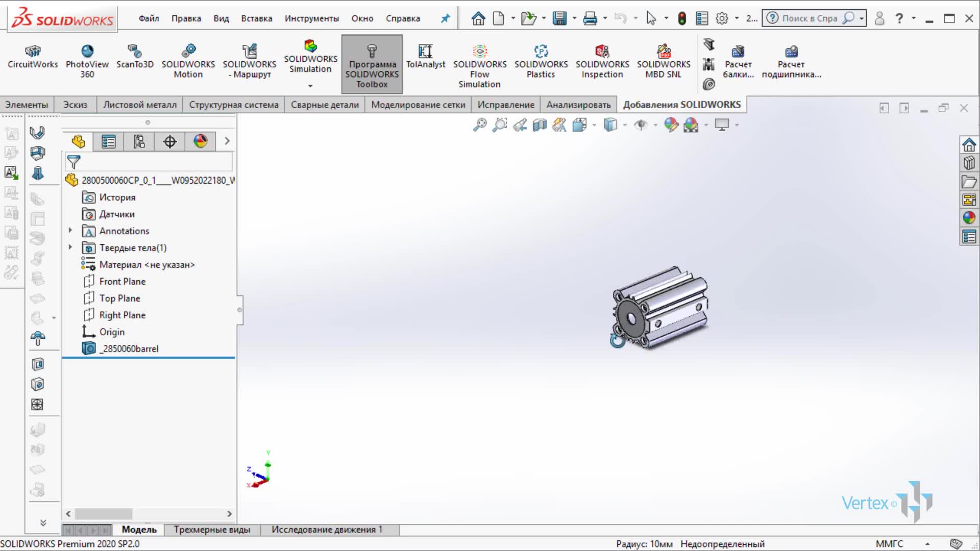Open SOLIDWORKS Inspection add-in
Viewport: 980px width, 551px height.
(602, 61)
